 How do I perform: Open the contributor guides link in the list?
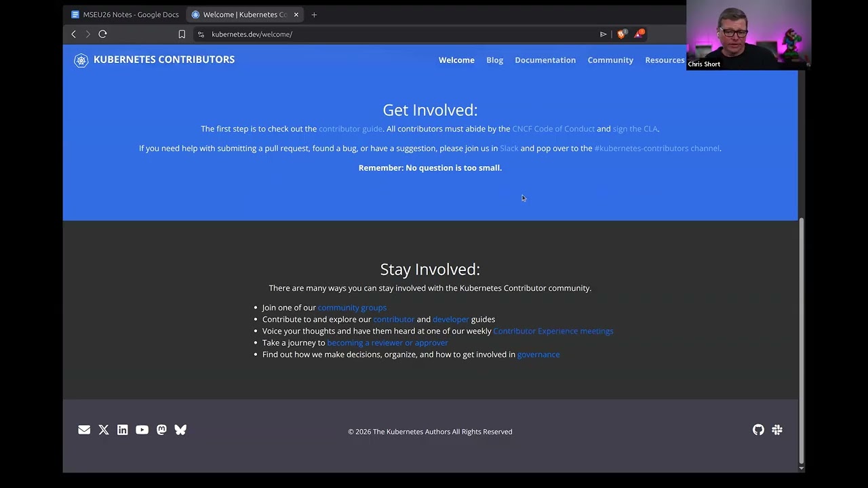(x=393, y=319)
